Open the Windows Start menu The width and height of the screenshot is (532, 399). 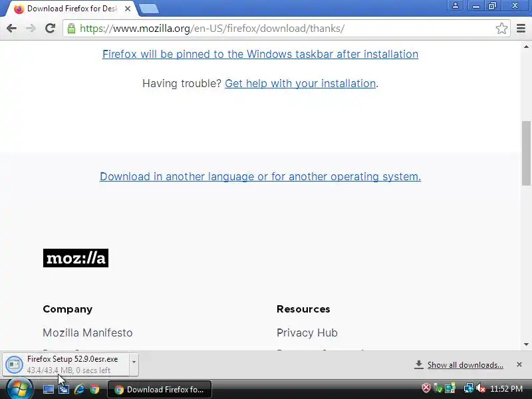[20, 389]
